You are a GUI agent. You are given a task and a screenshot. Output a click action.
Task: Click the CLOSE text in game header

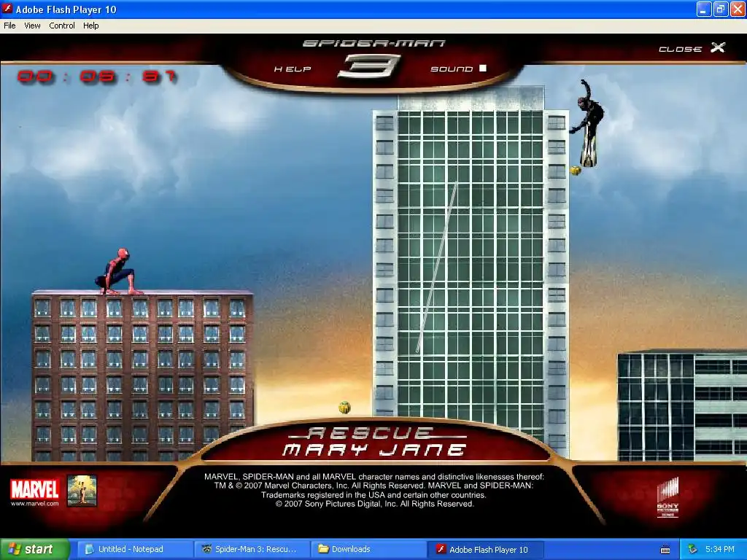tap(680, 49)
